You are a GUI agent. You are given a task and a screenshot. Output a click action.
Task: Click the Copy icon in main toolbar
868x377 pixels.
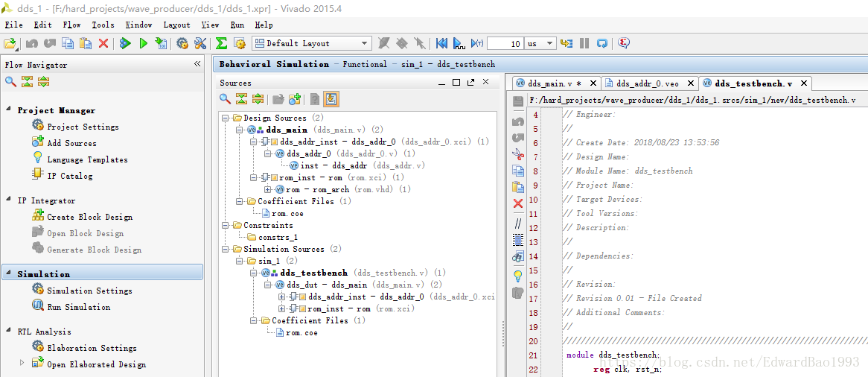[x=68, y=43]
